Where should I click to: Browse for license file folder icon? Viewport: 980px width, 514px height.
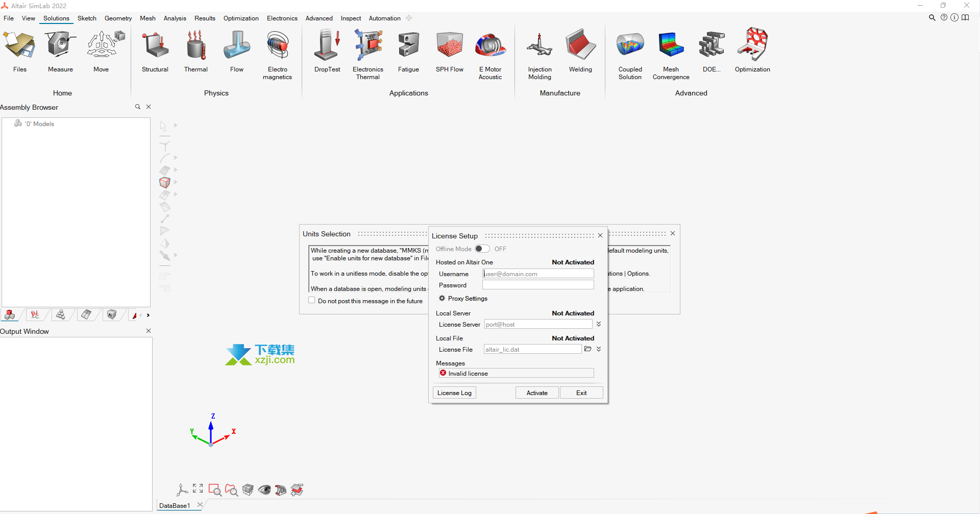click(587, 349)
